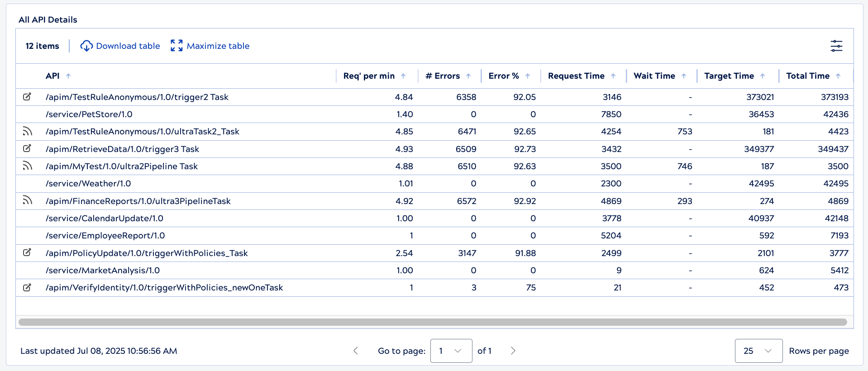Click the Total Time sort arrow
This screenshot has height=371, width=868.
point(838,76)
